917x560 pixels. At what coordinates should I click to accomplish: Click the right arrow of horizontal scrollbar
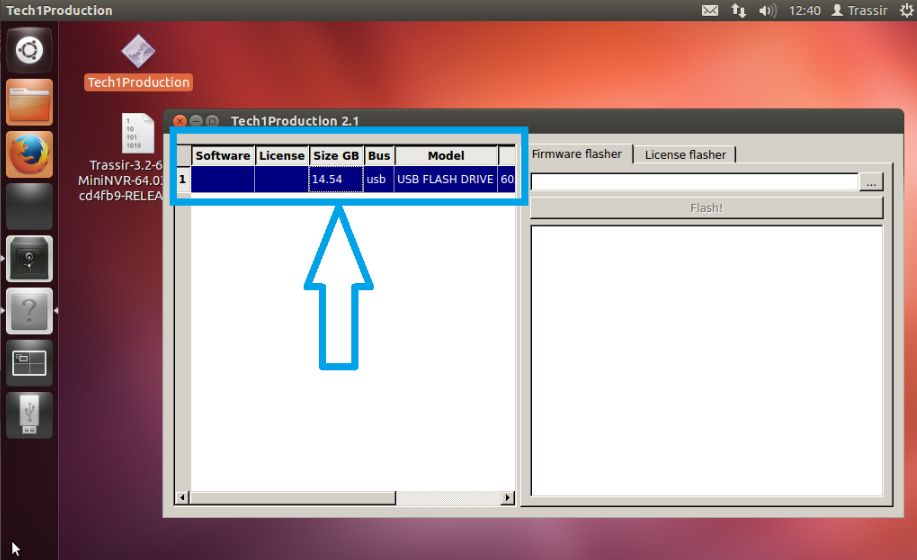(508, 497)
